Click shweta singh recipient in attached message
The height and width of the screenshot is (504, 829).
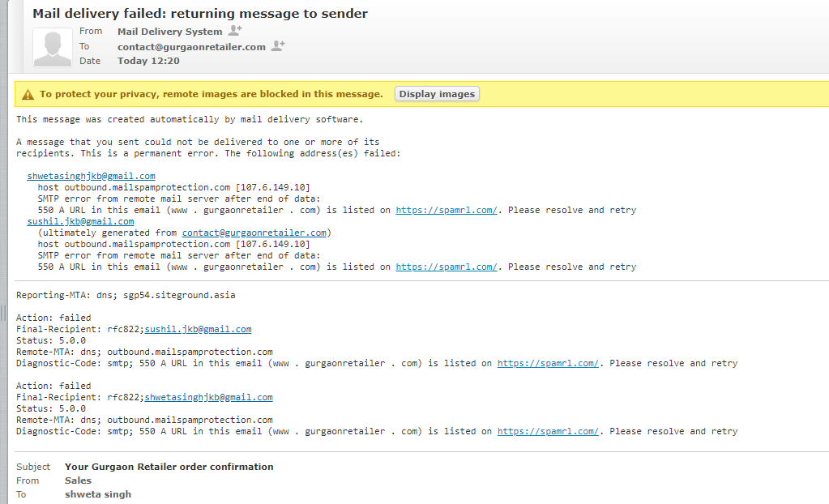[x=97, y=494]
